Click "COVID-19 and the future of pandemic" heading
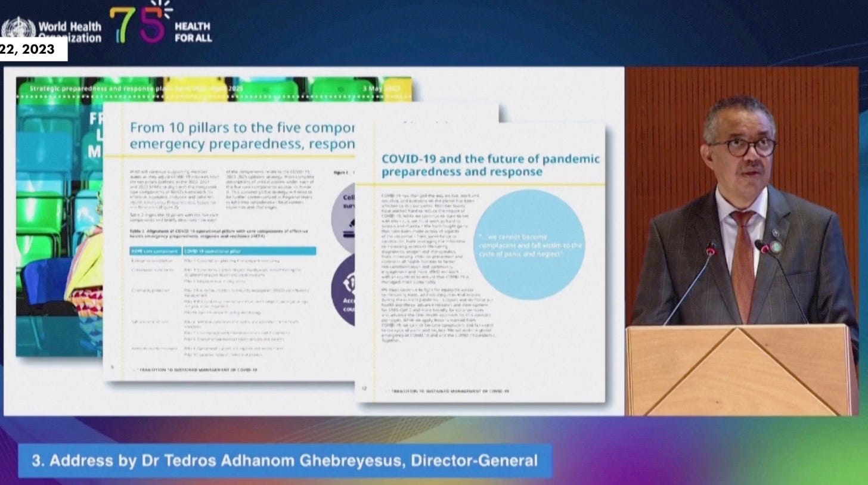This screenshot has width=868, height=485. pyautogui.click(x=490, y=165)
